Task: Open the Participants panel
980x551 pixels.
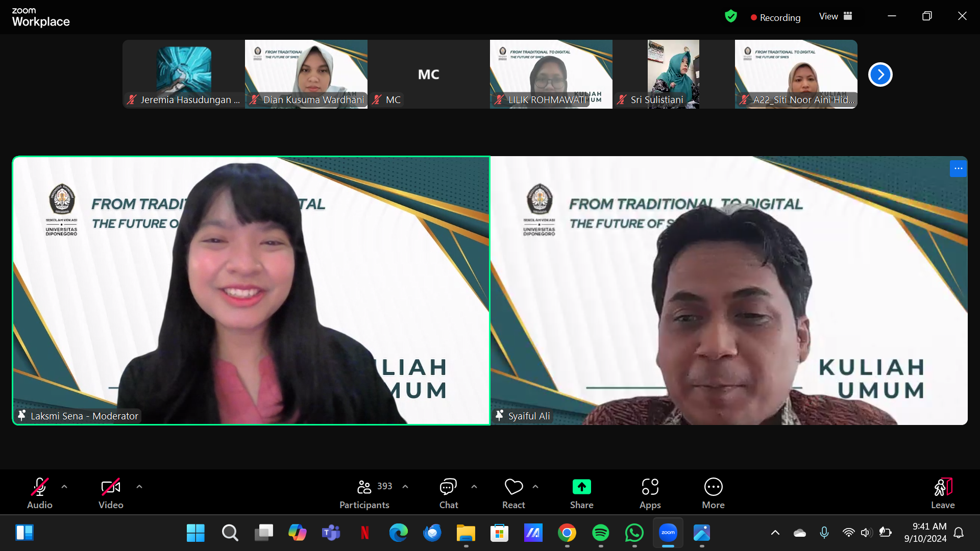Action: click(x=365, y=493)
